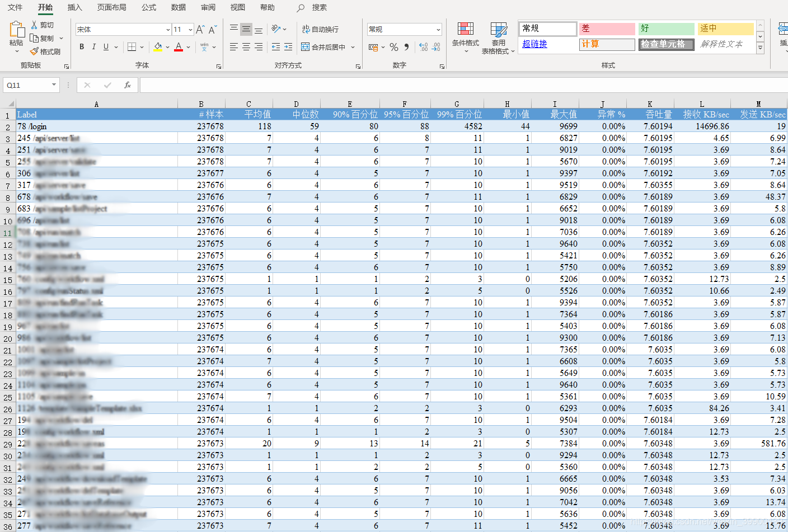Click the accounting number format icon

click(x=373, y=48)
